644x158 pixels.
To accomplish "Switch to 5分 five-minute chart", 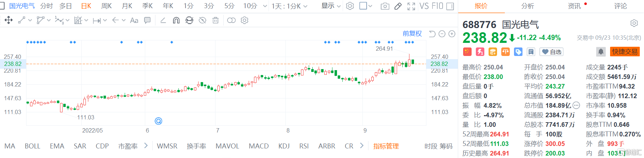I will click(229, 6).
